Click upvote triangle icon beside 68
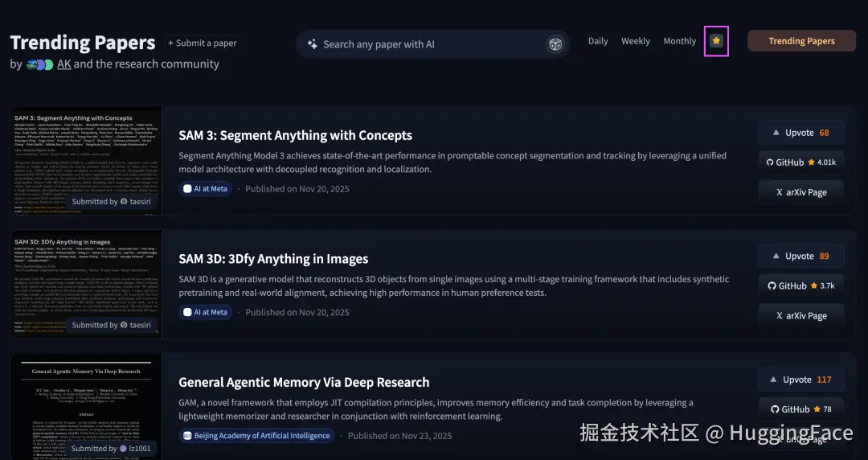Viewport: 868px width, 460px height. [x=776, y=133]
